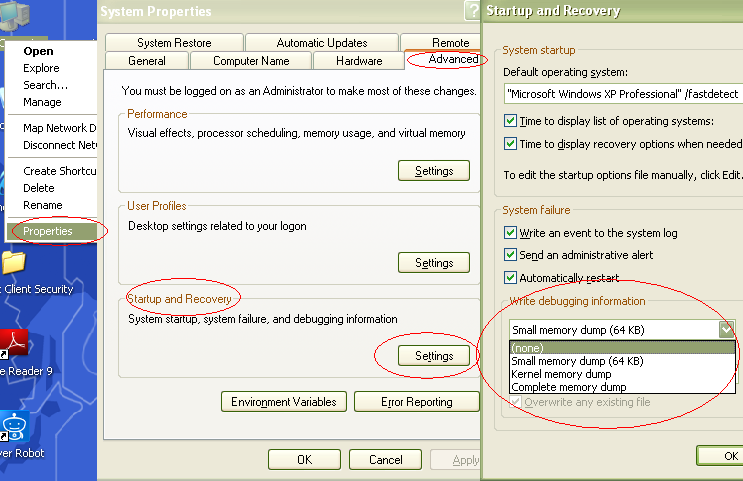Switch to the Computer Name tab
Viewport: 743px width, 481px height.
pyautogui.click(x=251, y=61)
